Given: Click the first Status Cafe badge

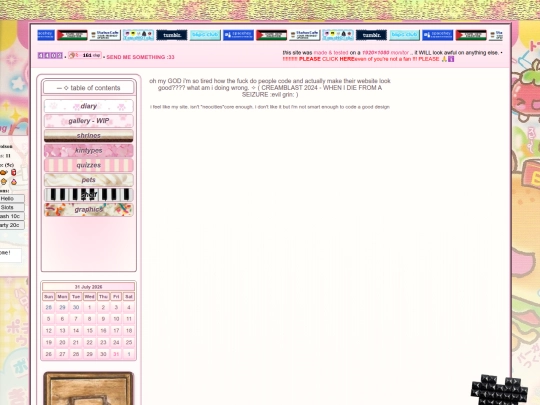Looking at the screenshot, I should point(105,35).
